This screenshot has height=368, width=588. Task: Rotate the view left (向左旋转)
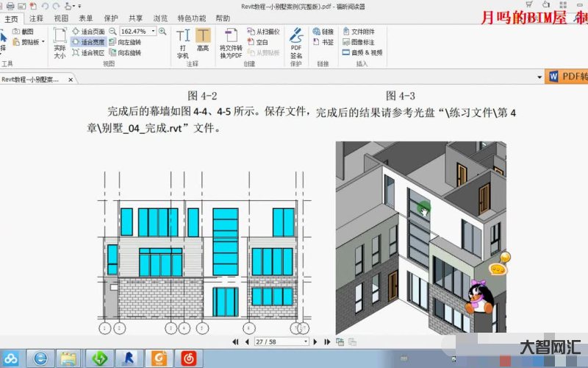pos(124,42)
